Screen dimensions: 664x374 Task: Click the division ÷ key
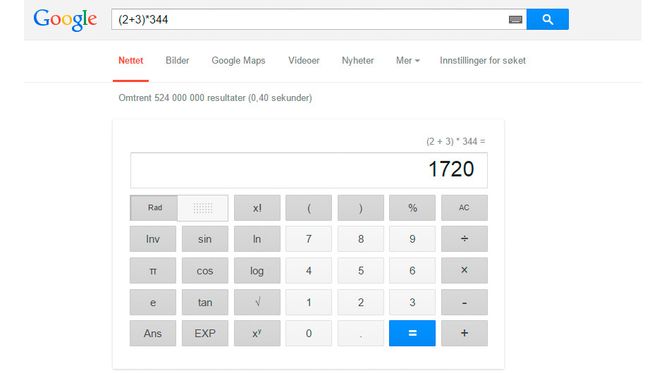[x=464, y=239]
